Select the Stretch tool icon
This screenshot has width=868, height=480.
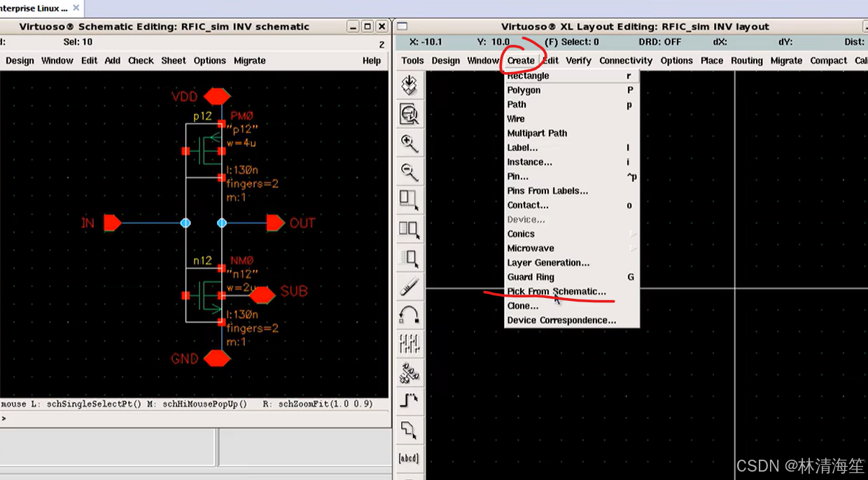click(x=409, y=200)
